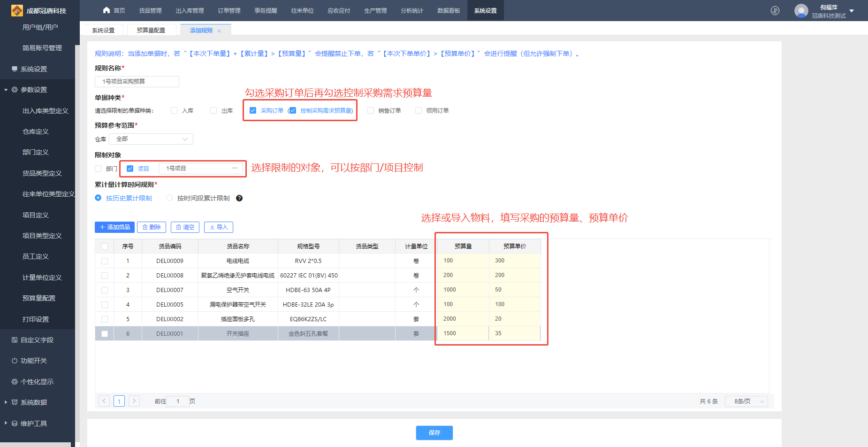Image resolution: width=868 pixels, height=447 pixels.
Task: Check the 领用订单 checkbox
Action: click(419, 110)
